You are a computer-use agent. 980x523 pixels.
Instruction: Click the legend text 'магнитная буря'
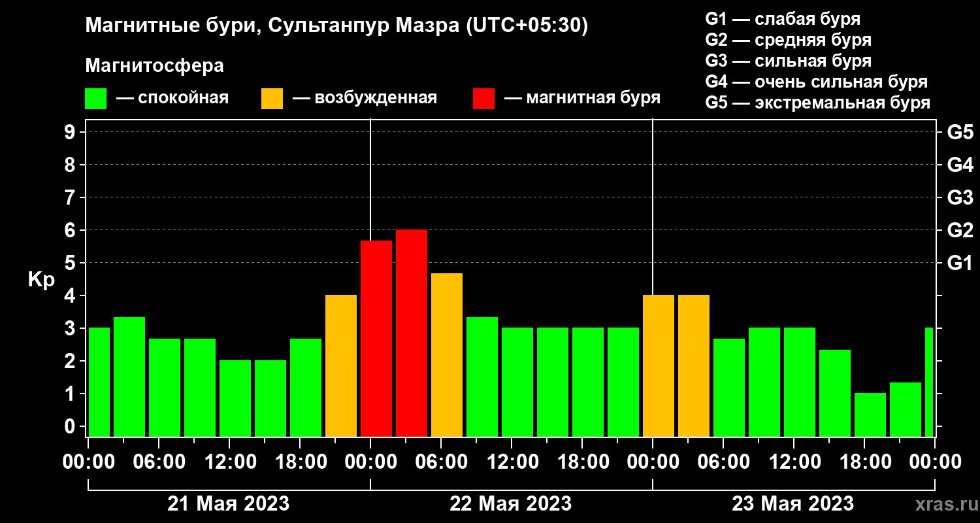[x=593, y=98]
